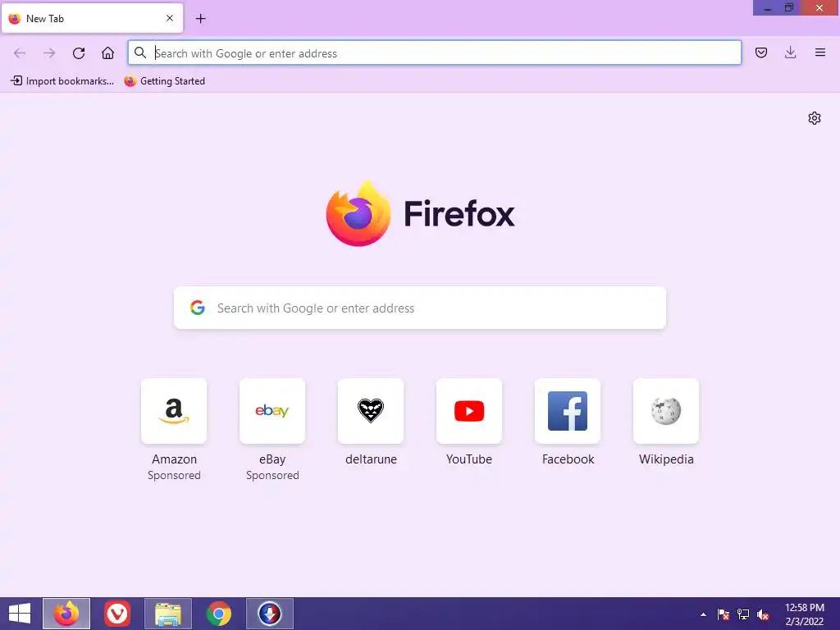Click the Action Center flag icon

(x=724, y=614)
